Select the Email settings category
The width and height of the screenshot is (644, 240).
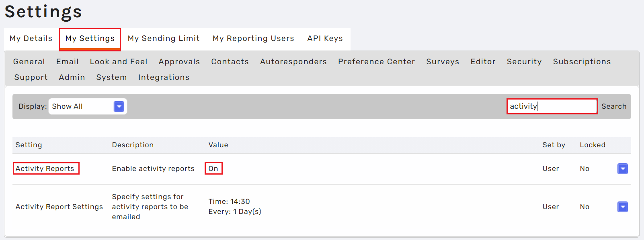click(68, 62)
